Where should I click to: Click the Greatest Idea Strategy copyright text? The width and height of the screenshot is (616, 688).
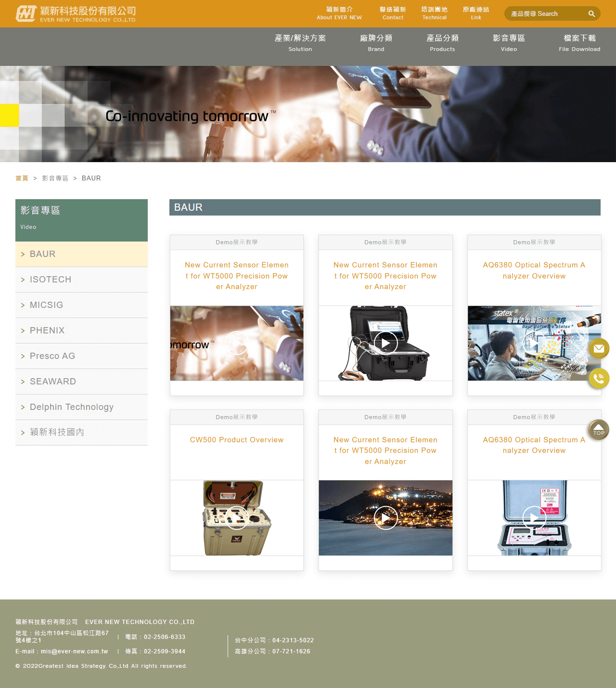101,666
